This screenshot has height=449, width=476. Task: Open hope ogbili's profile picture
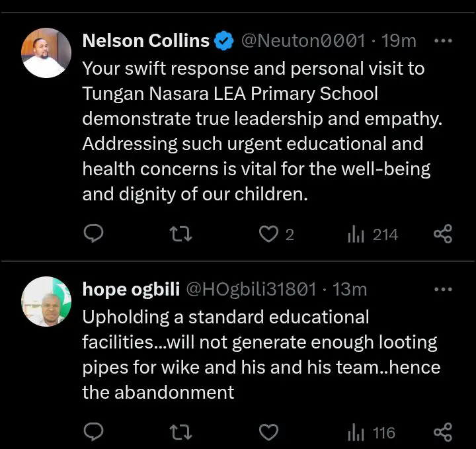46,301
